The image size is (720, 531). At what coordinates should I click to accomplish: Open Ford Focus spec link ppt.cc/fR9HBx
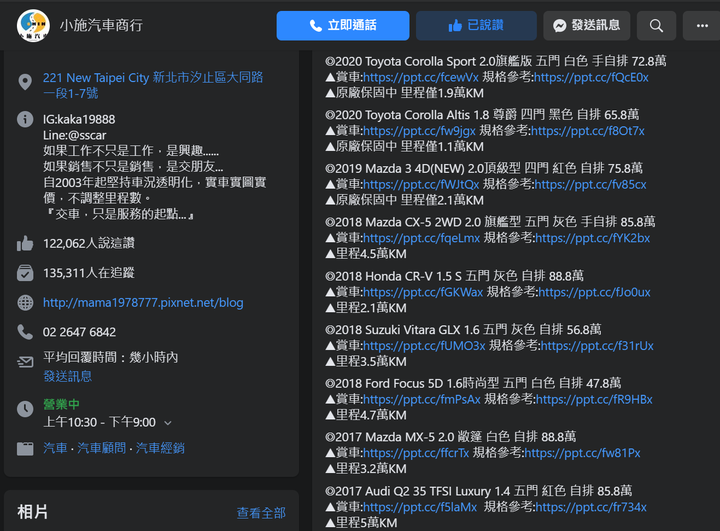[594, 400]
